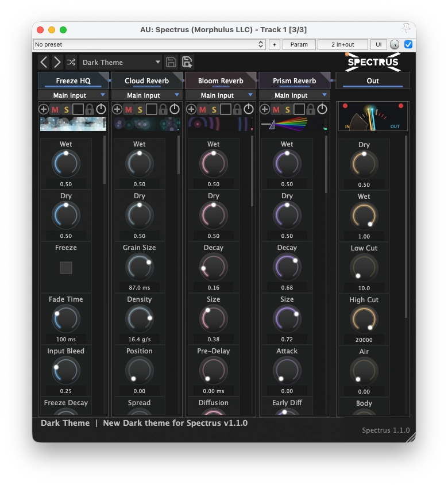Viewport: 448px width, 485px height.
Task: Mute the Prism Reverb module
Action: point(276,110)
